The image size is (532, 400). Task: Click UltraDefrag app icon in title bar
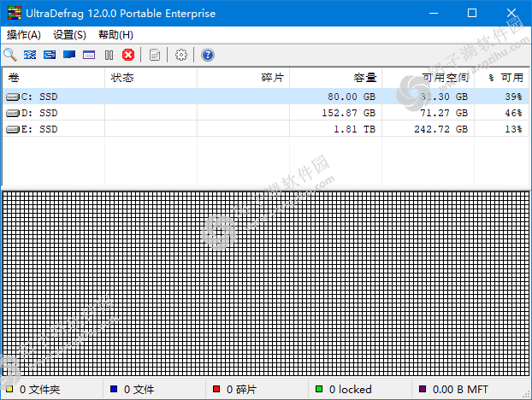(x=15, y=13)
